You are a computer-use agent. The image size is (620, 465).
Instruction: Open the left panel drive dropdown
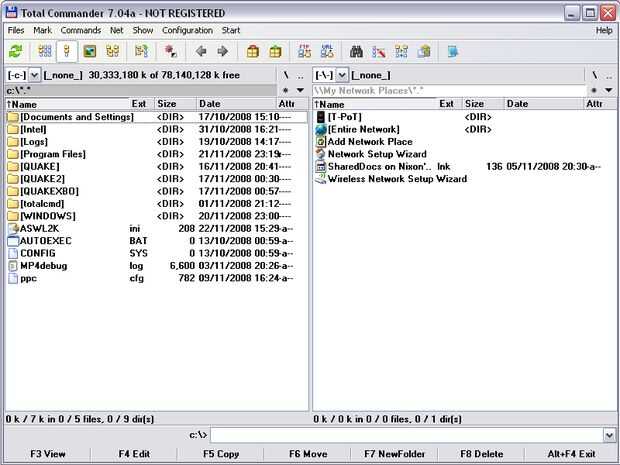[34, 75]
